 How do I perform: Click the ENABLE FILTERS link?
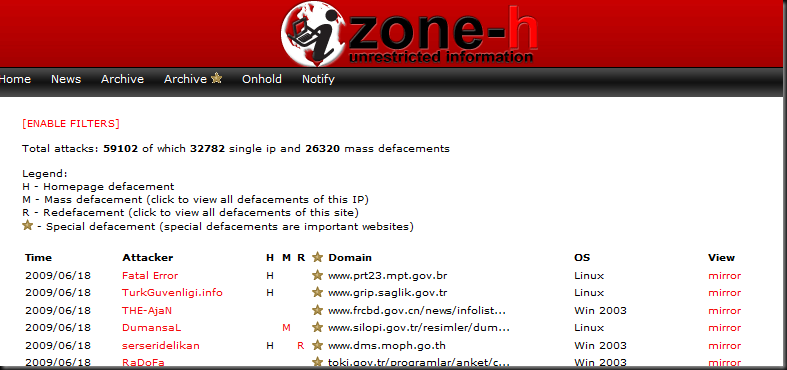coord(71,124)
